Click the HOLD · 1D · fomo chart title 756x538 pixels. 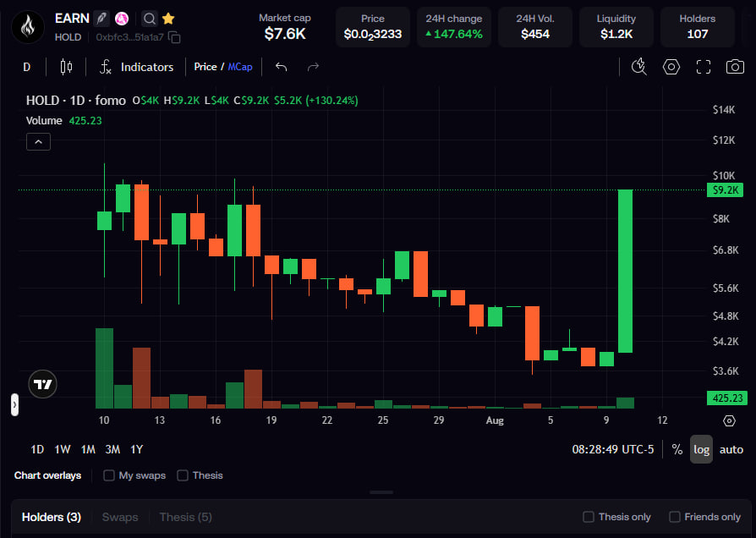[76, 101]
